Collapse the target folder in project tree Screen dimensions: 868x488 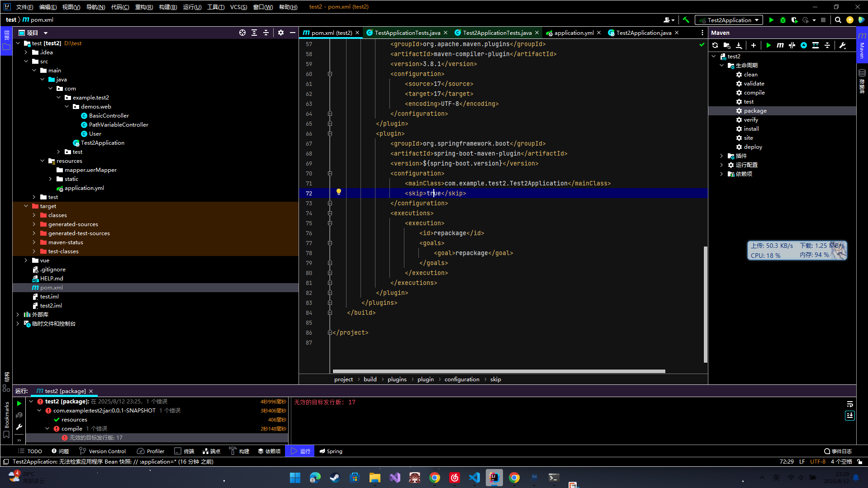26,206
